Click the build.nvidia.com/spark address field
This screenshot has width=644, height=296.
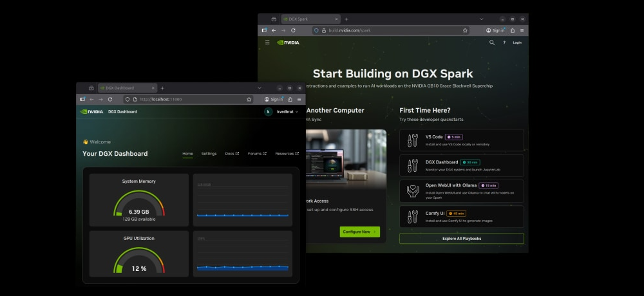[390, 30]
